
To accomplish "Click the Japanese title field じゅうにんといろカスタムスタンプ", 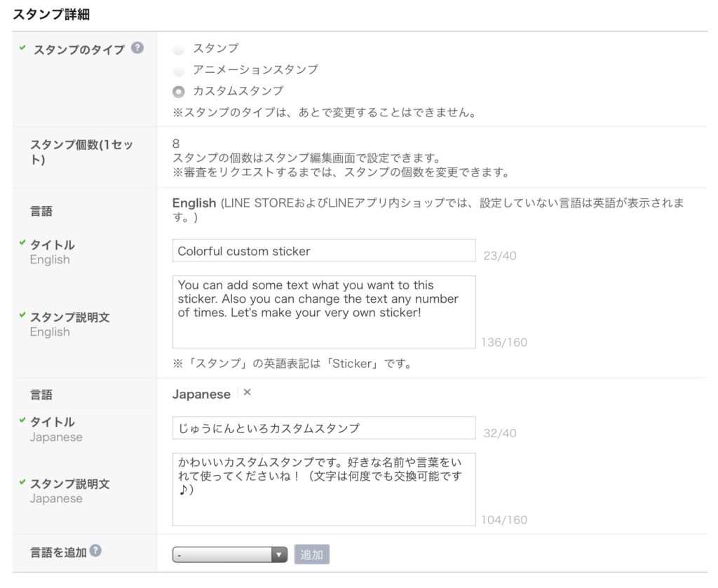I will coord(323,428).
